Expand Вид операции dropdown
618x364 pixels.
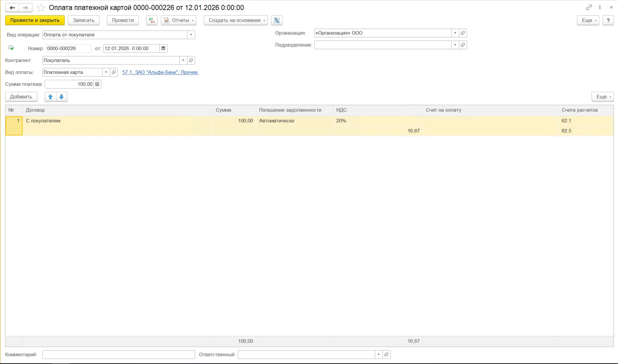(x=191, y=35)
